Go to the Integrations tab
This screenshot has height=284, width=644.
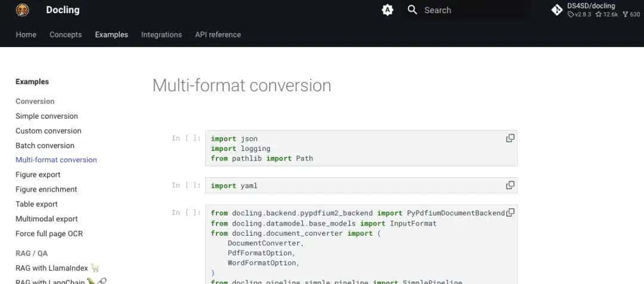coord(162,35)
